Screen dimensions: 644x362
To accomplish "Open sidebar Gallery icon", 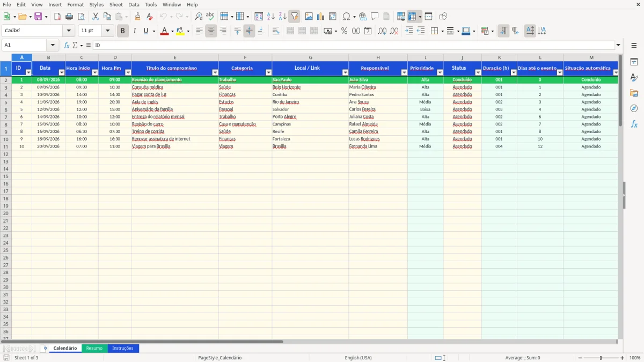I will tap(634, 93).
